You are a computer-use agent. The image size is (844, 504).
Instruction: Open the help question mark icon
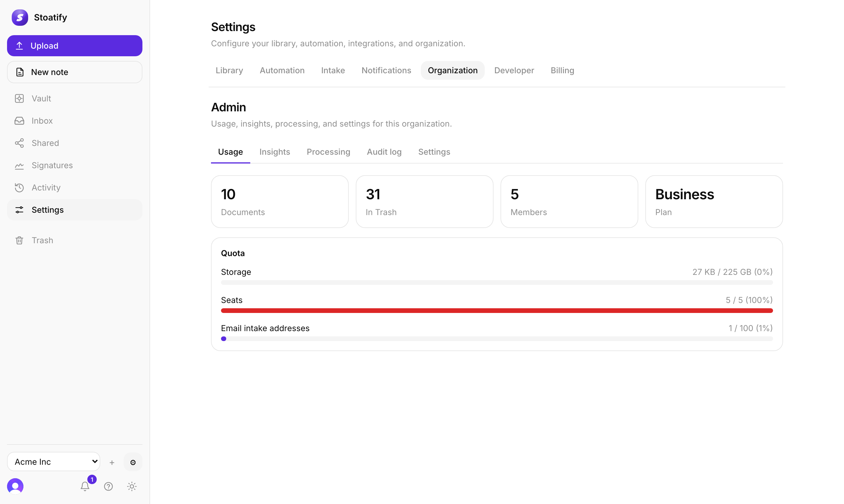[108, 486]
